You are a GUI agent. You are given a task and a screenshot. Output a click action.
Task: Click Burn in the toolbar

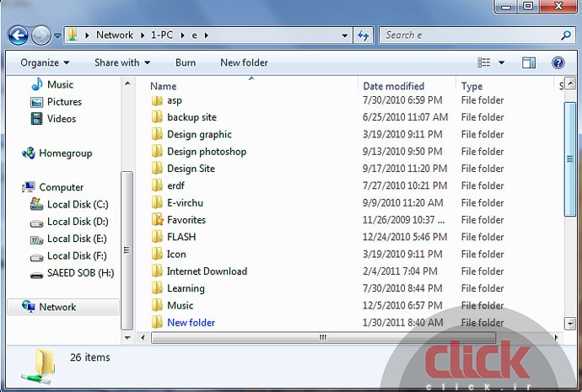click(x=186, y=62)
